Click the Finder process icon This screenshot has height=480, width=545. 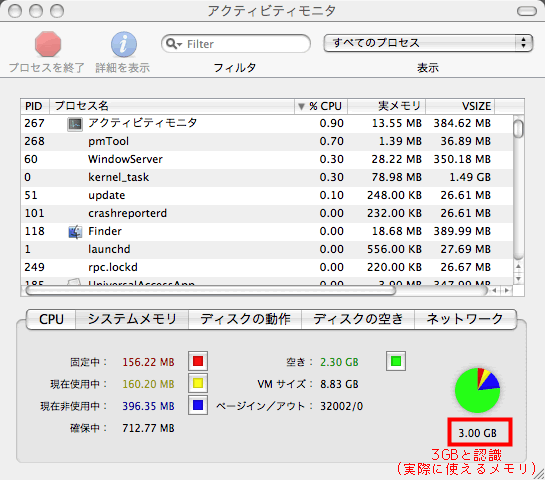point(75,232)
